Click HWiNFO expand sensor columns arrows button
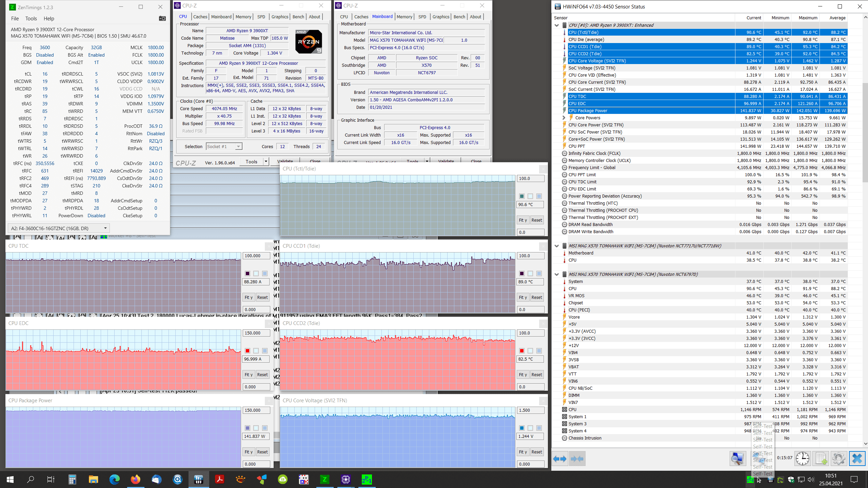Screen dimensions: 868x488 [560, 459]
